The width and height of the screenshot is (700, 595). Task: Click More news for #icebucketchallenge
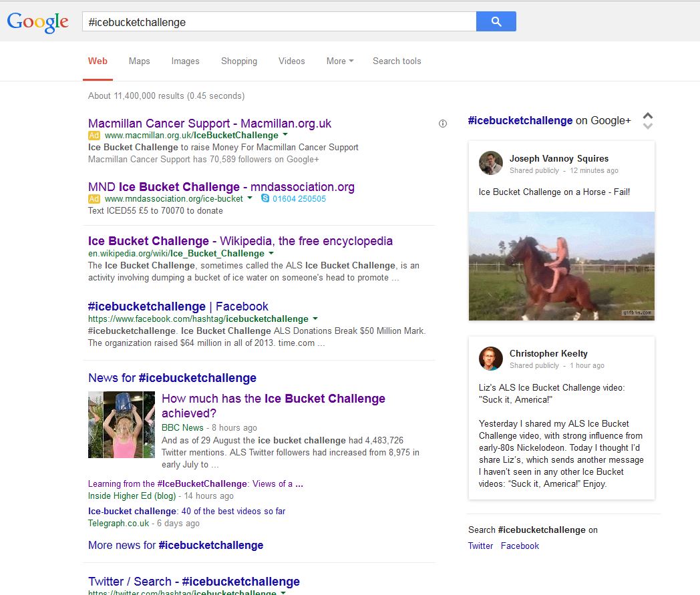coord(176,545)
